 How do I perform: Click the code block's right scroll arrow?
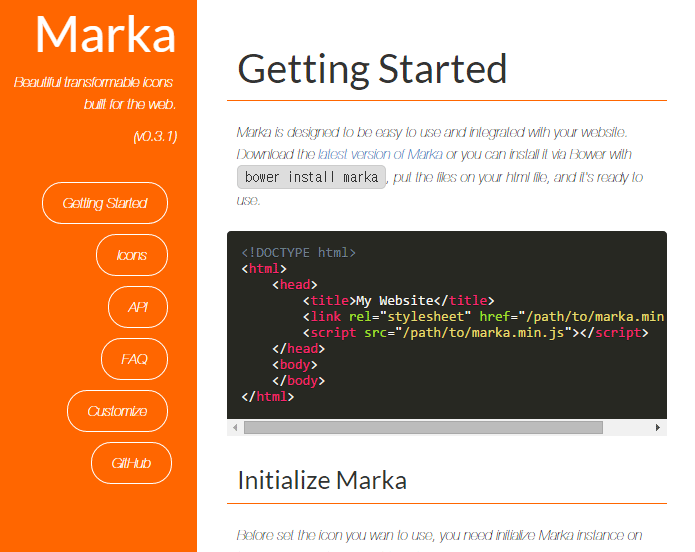tap(658, 427)
